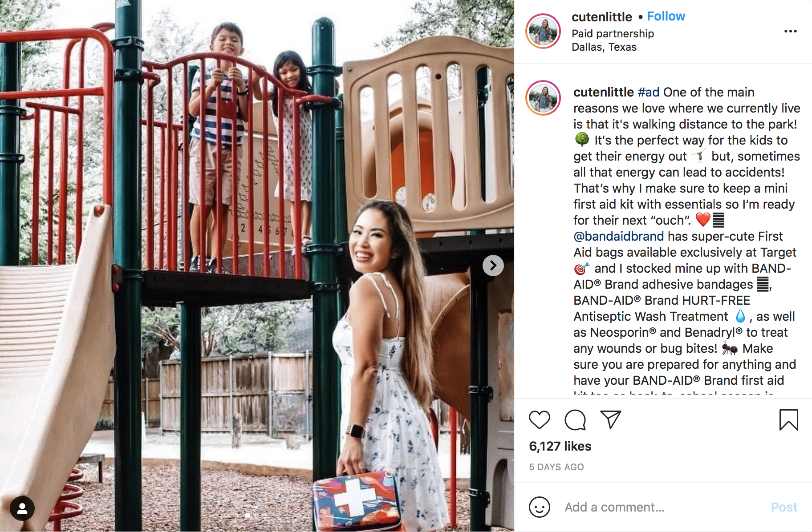Open the 5 DAYS AGO timestamp link
812x532 pixels.
pyautogui.click(x=556, y=467)
